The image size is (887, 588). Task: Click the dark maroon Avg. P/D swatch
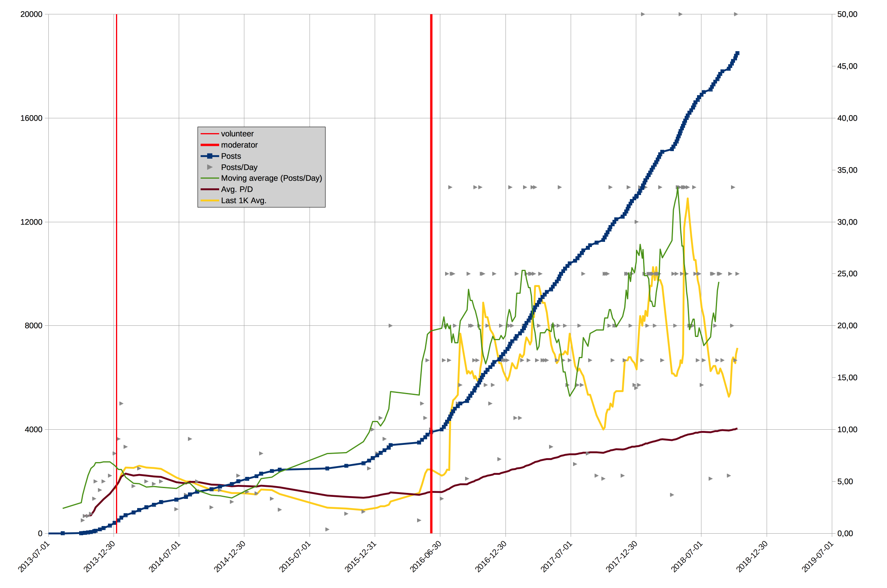click(210, 189)
